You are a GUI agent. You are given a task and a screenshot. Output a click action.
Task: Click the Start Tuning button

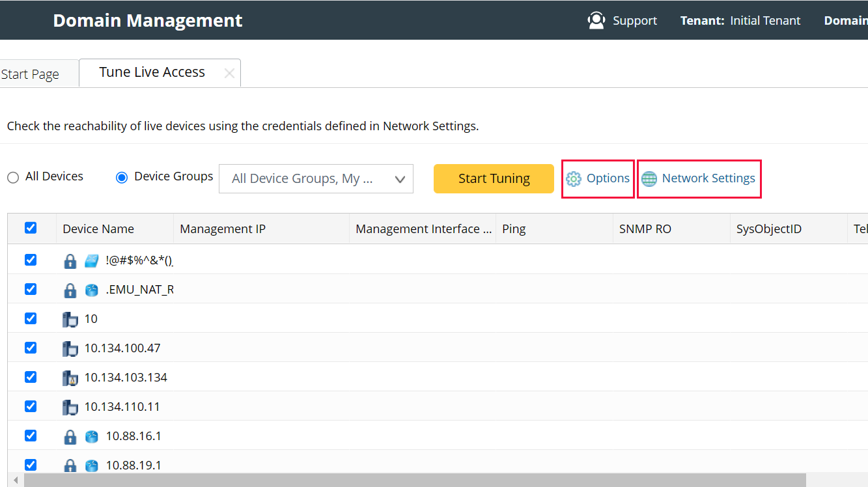point(493,178)
